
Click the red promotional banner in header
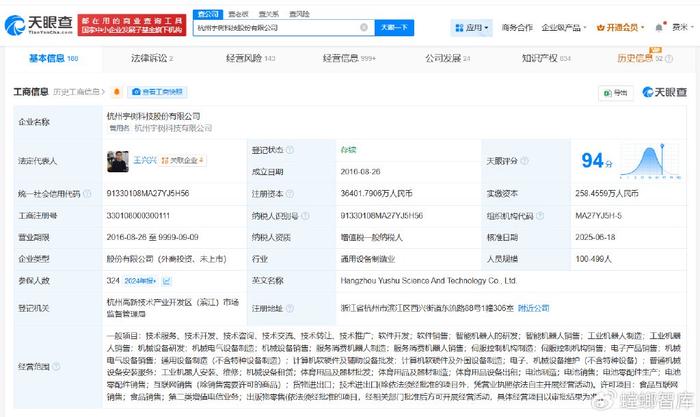click(x=132, y=25)
